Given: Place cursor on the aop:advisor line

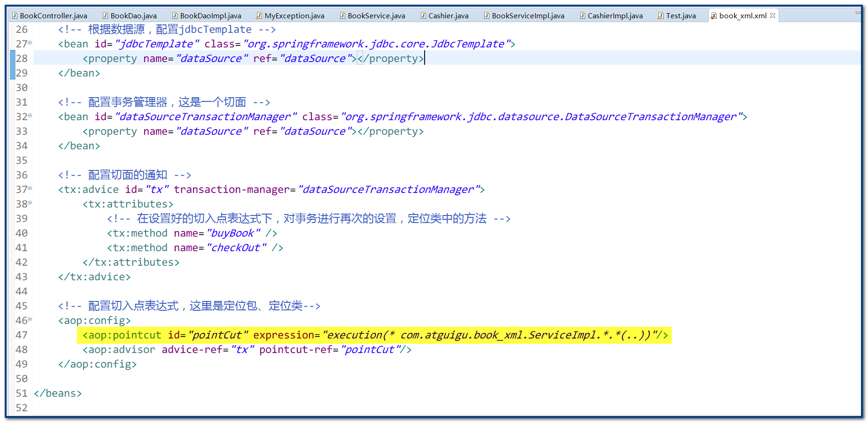Looking at the screenshot, I should [247, 350].
